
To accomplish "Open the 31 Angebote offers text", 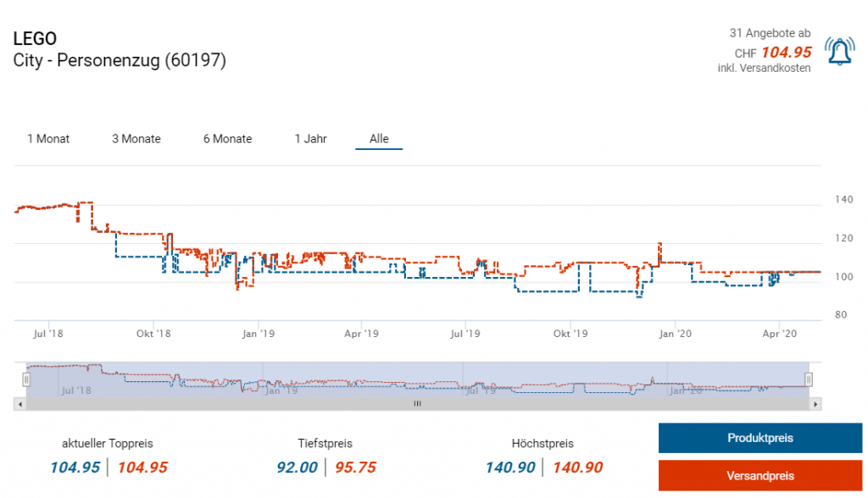I will [x=770, y=33].
